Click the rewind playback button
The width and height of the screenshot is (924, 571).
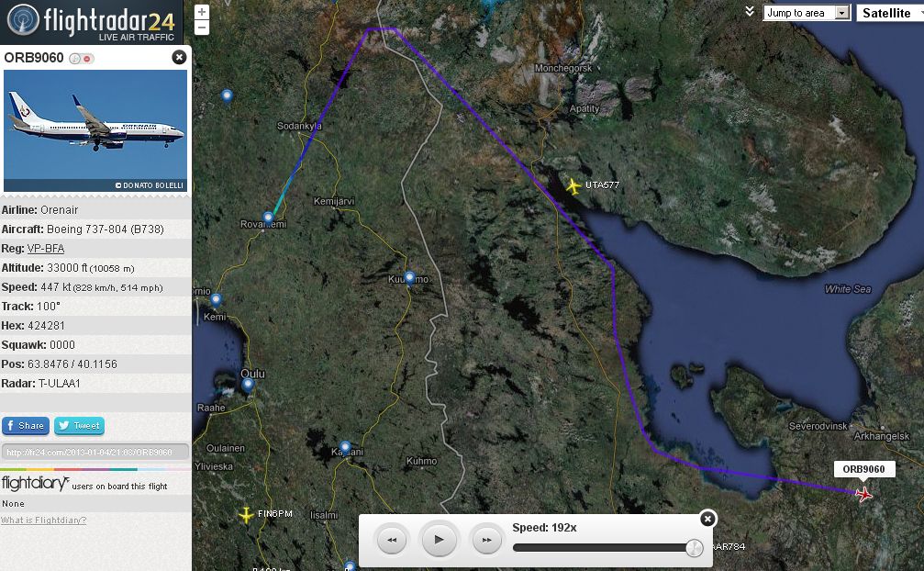(392, 541)
